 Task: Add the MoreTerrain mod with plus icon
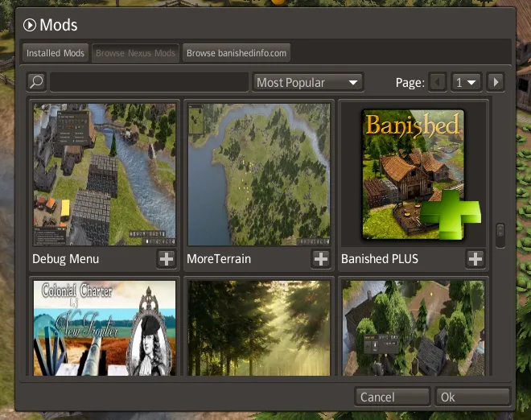tap(321, 259)
